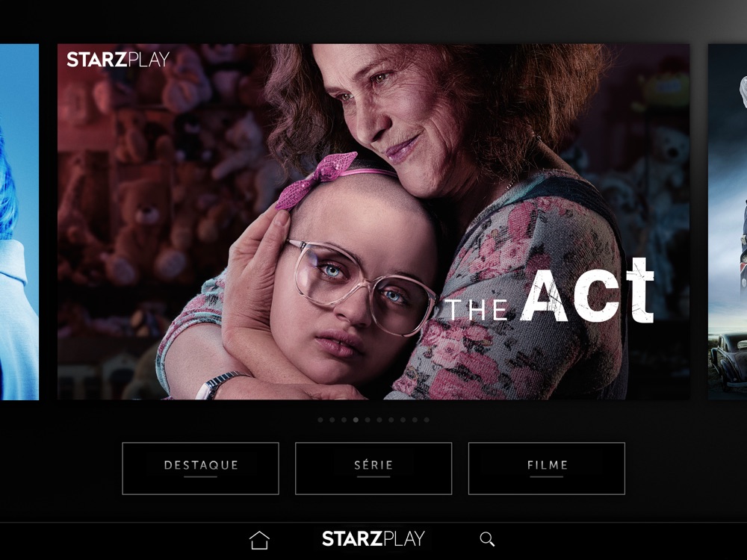This screenshot has height=560, width=747.
Task: Jump to the second carousel page dot
Action: [x=332, y=420]
